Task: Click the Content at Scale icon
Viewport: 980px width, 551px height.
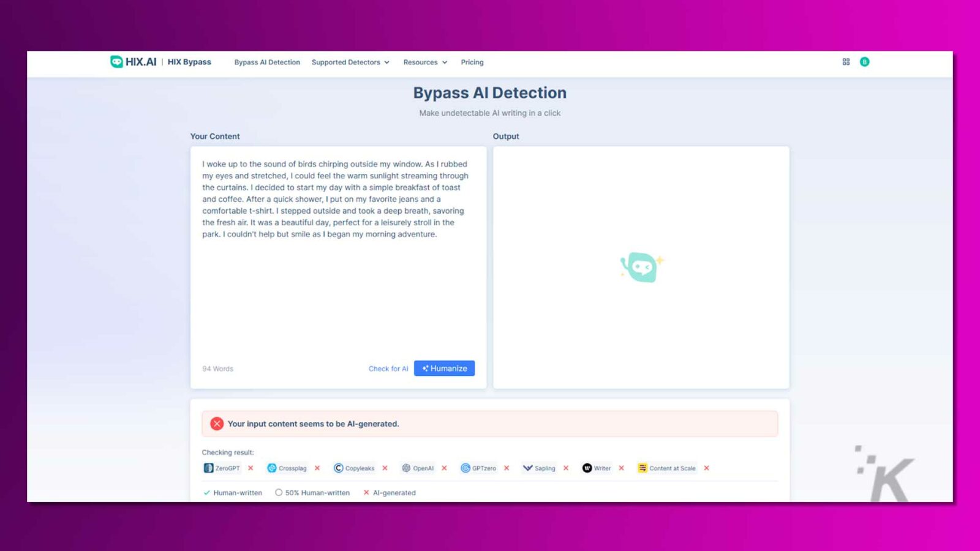Action: pyautogui.click(x=643, y=468)
